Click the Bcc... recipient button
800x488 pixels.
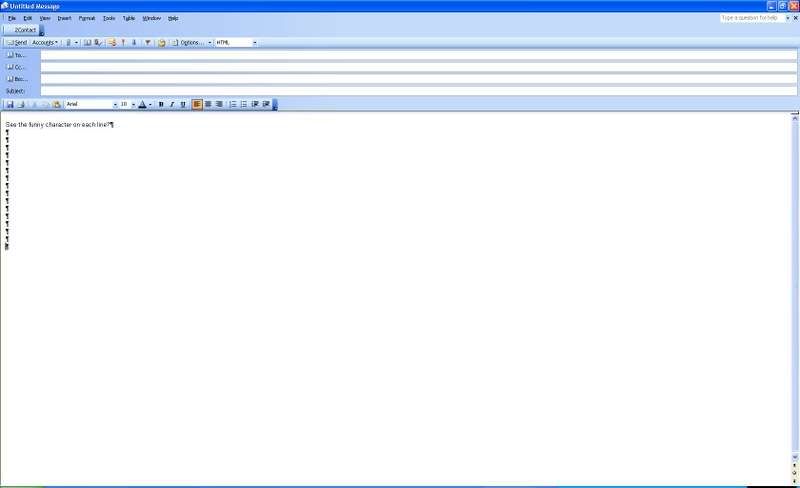(16, 79)
